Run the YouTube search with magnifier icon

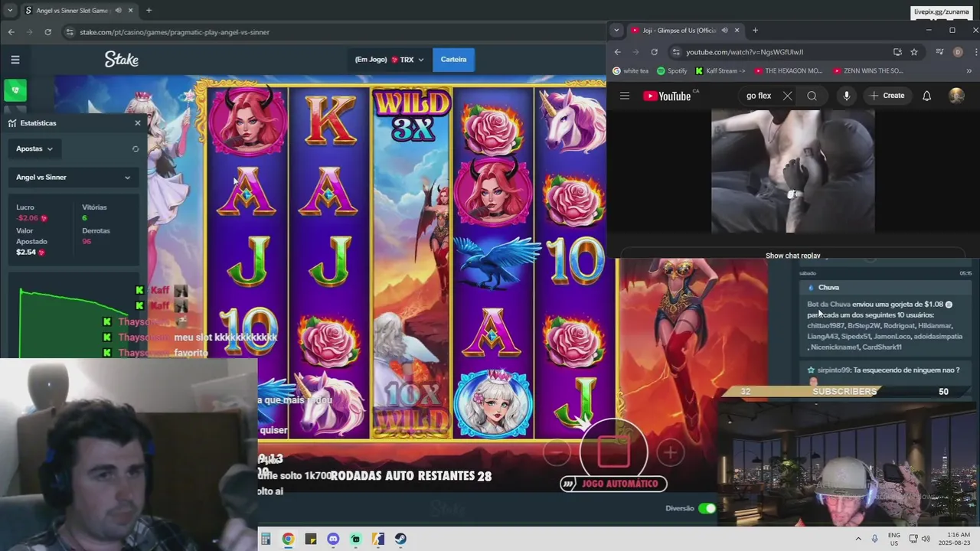[812, 96]
